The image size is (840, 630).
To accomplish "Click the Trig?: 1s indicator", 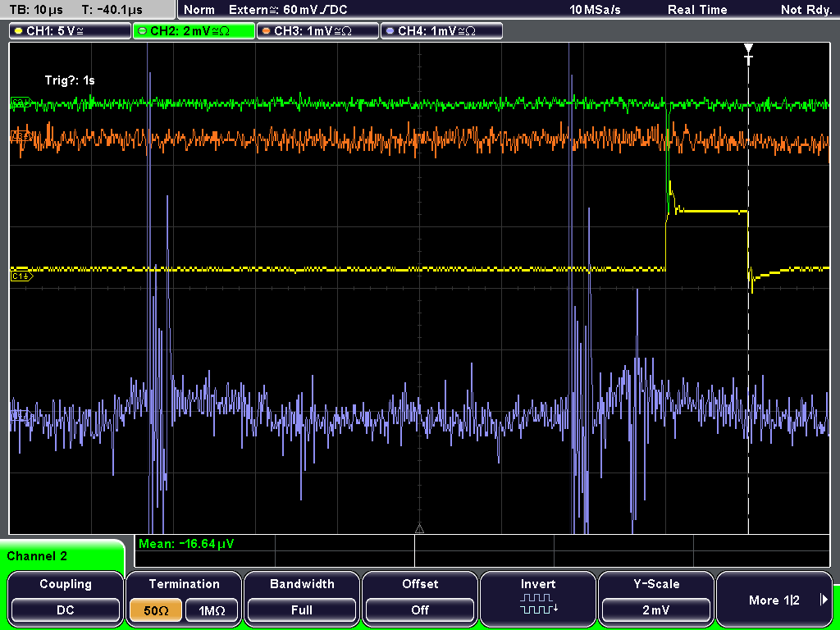I will click(70, 80).
